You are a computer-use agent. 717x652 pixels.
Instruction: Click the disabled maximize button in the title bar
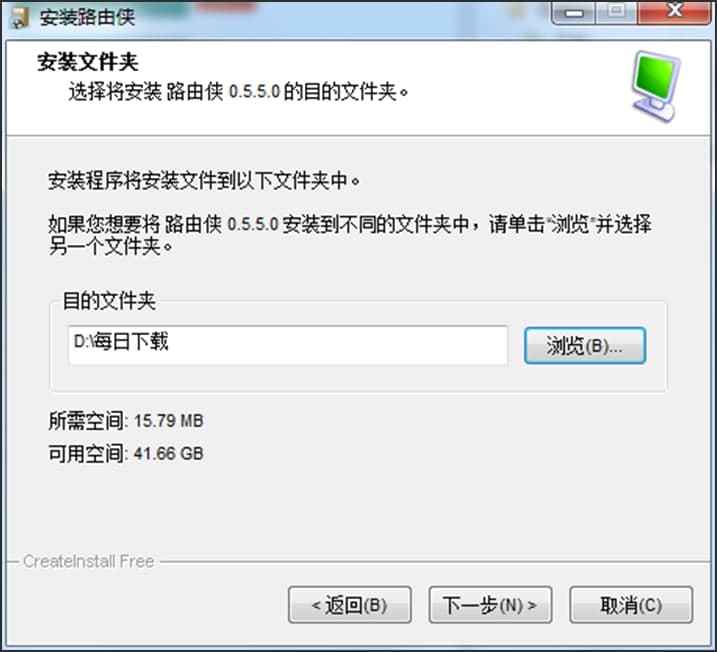[616, 12]
